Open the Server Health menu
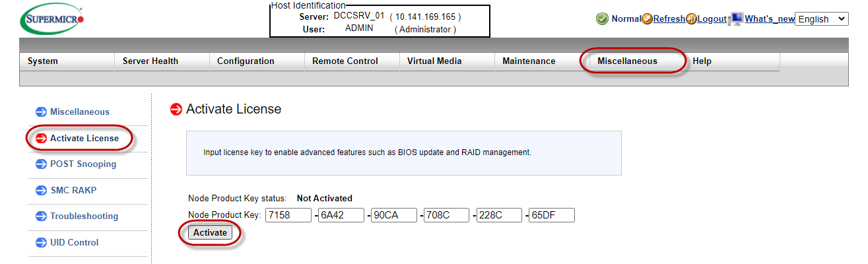Image resolution: width=868 pixels, height=264 pixels. pyautogui.click(x=150, y=61)
